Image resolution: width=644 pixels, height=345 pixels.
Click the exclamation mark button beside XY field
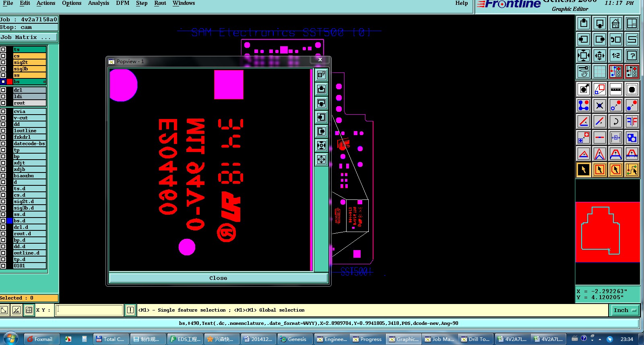(x=130, y=310)
